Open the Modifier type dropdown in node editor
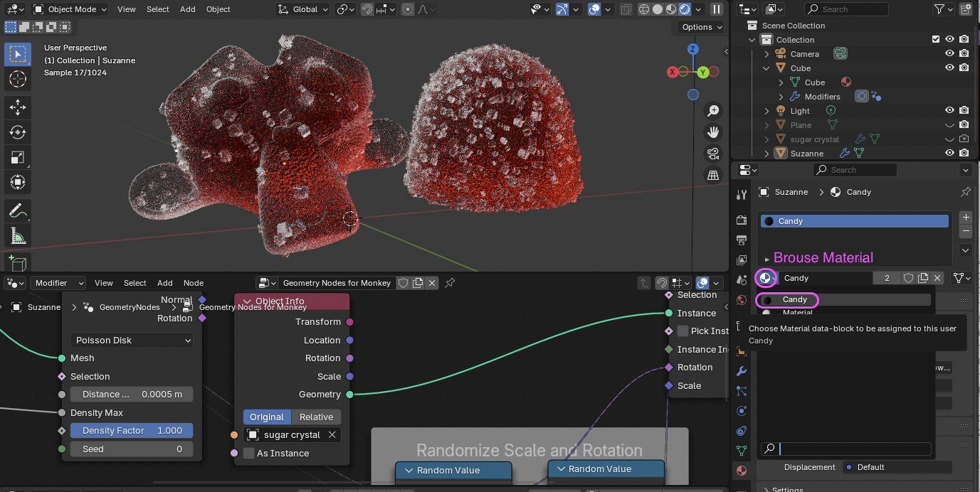Screen dimensions: 980x492 (58, 283)
